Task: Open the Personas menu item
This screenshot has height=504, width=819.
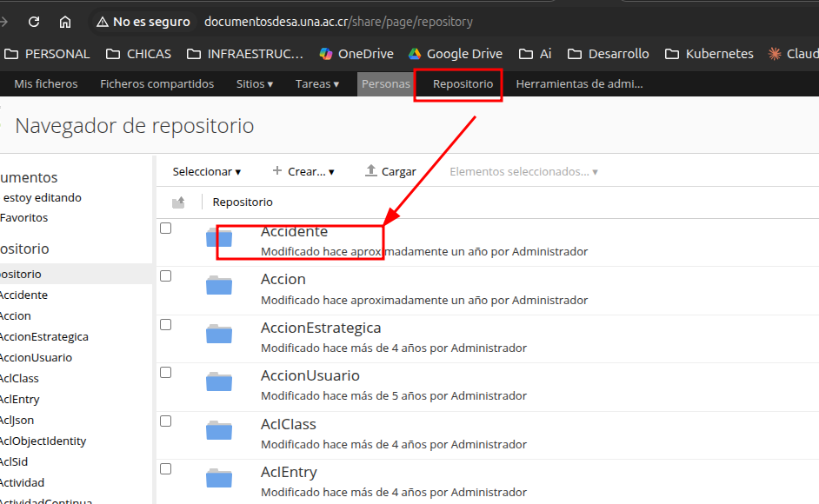Action: pos(386,84)
